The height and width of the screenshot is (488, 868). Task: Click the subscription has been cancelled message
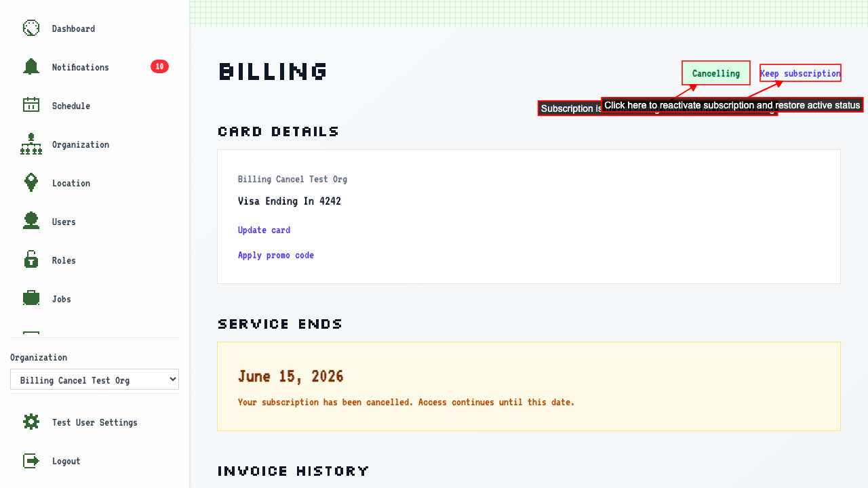tap(406, 402)
